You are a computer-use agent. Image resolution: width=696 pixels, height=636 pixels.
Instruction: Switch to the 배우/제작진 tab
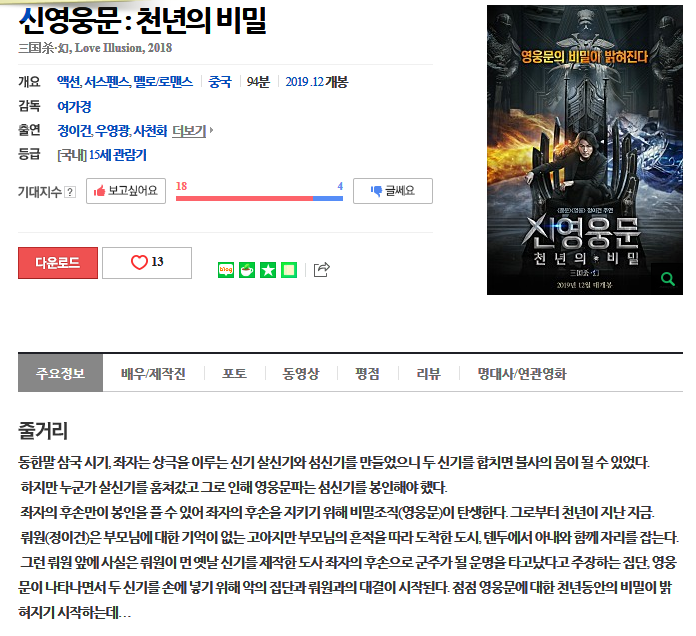click(x=153, y=373)
